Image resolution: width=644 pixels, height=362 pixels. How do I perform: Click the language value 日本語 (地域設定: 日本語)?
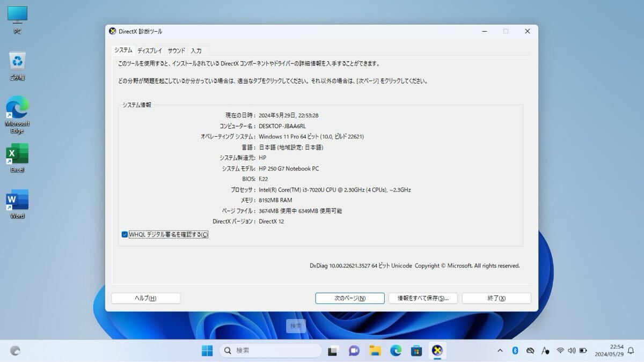(291, 147)
